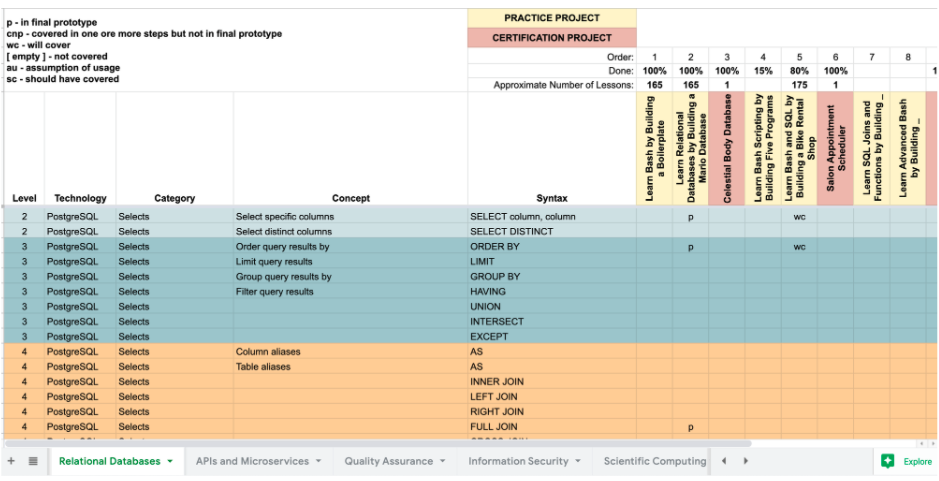This screenshot has height=481, width=939.
Task: Switch to Scientific Computing sheet
Action: (655, 461)
